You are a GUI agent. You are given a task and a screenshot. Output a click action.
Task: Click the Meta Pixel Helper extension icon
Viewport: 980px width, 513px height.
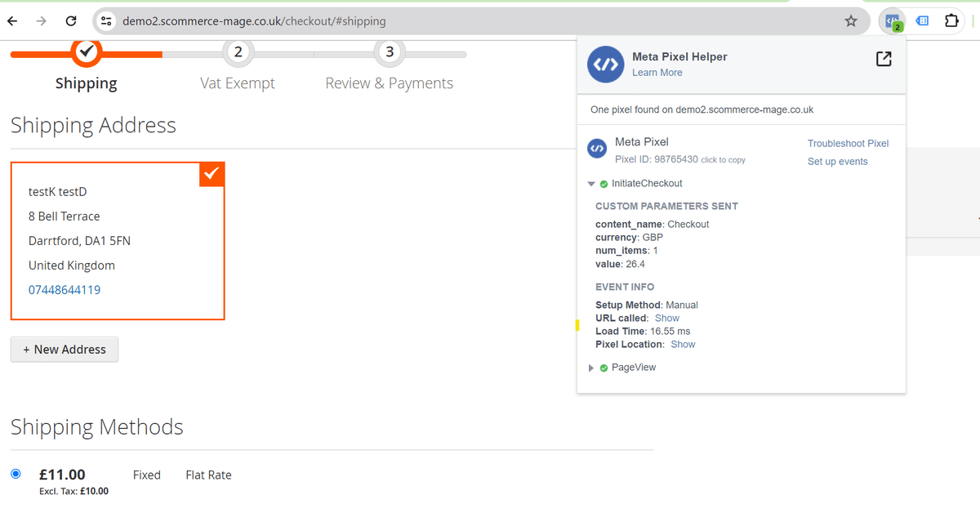(x=893, y=21)
